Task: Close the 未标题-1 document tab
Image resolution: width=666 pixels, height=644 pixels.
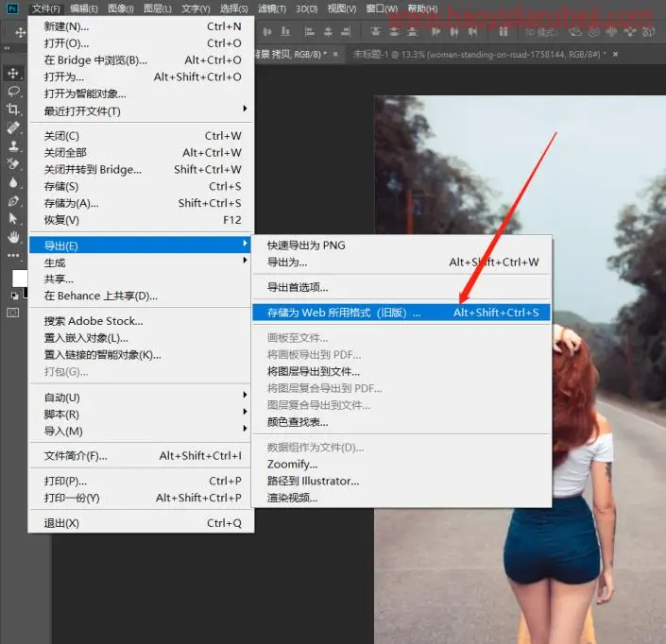Action: [x=615, y=54]
